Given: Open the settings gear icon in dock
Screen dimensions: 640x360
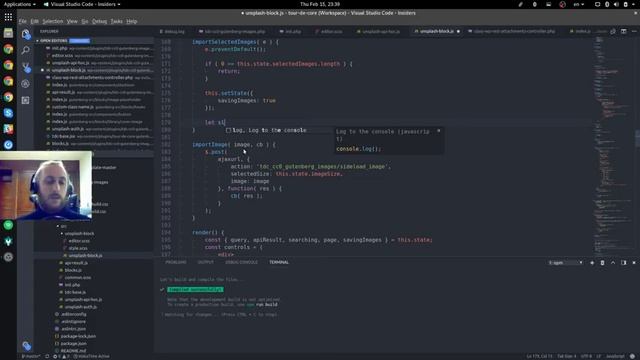Looking at the screenshot, I should tap(8, 257).
